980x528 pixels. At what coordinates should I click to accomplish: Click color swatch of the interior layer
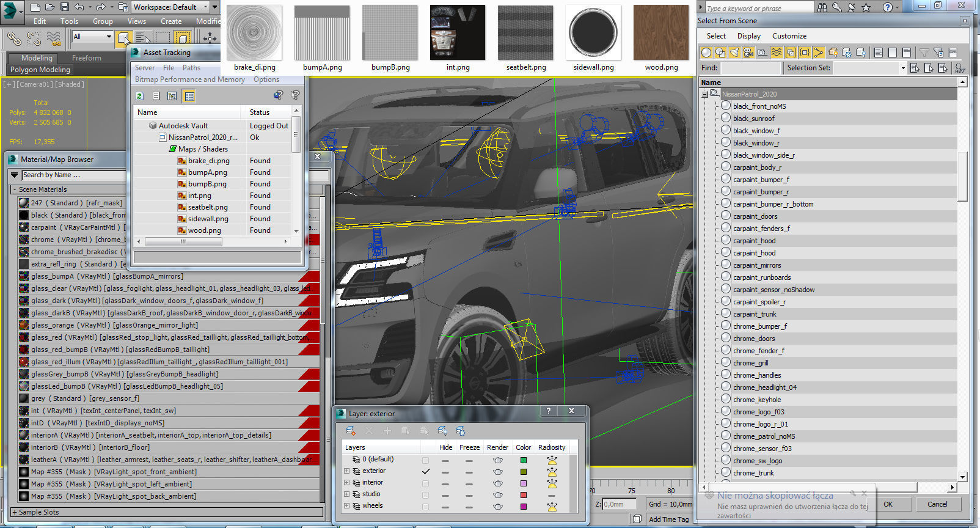524,483
